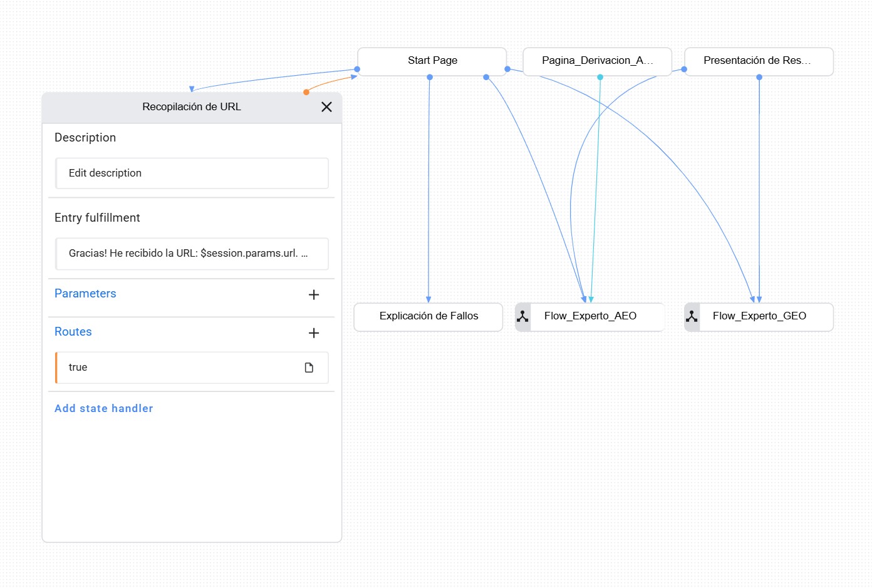Select the Presentación de Res… node
872x588 pixels.
point(757,61)
